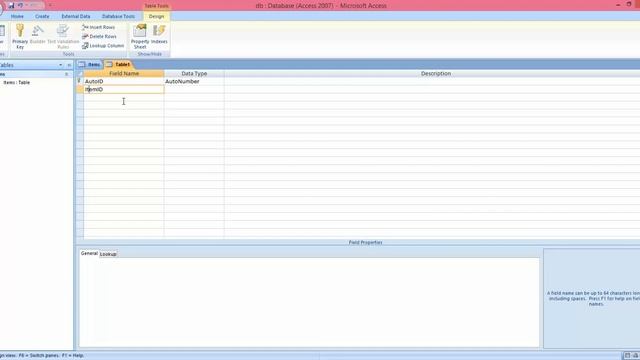This screenshot has height=360, width=640.
Task: Click the Field Properties section label
Action: click(365, 242)
